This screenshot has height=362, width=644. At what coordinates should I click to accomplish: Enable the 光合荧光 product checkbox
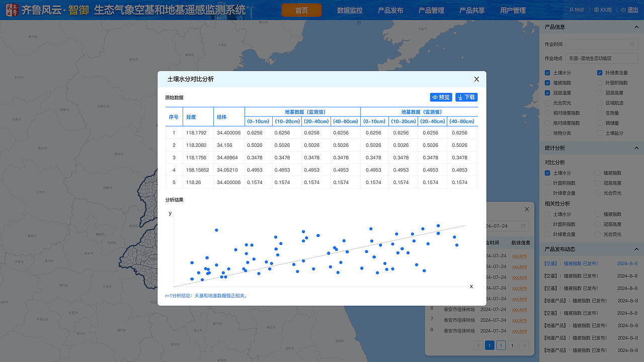pyautogui.click(x=547, y=103)
